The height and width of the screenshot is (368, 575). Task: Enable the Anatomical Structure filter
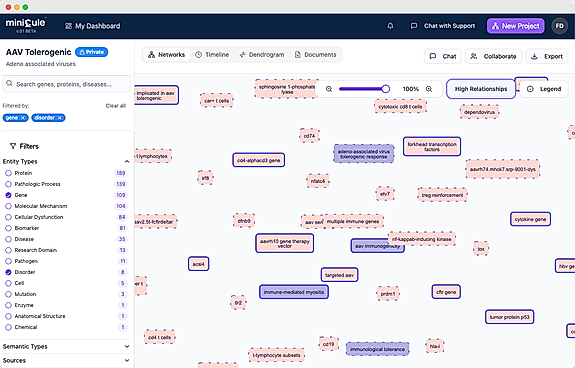tap(8, 316)
